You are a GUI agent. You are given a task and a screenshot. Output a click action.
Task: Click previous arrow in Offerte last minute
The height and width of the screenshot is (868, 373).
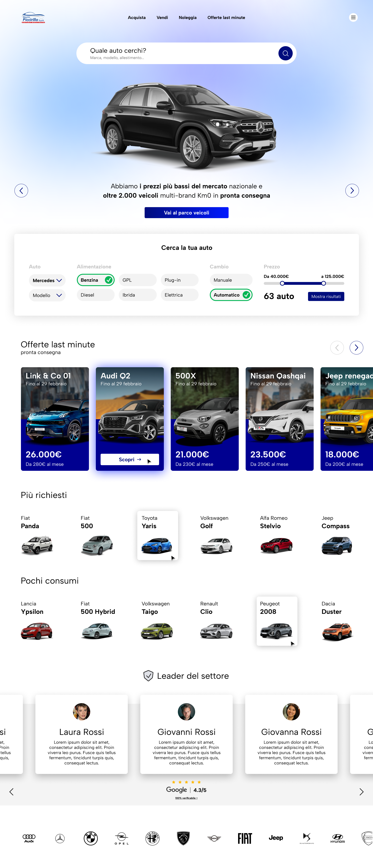337,348
